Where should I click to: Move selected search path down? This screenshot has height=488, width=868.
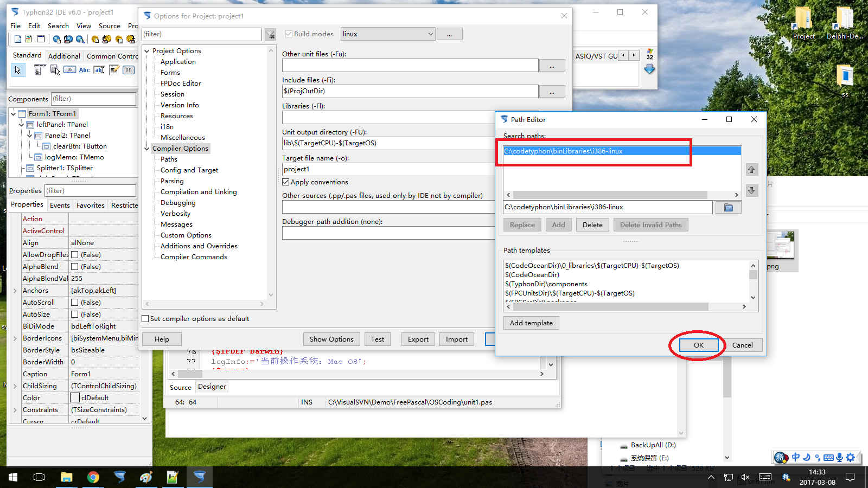pyautogui.click(x=751, y=190)
